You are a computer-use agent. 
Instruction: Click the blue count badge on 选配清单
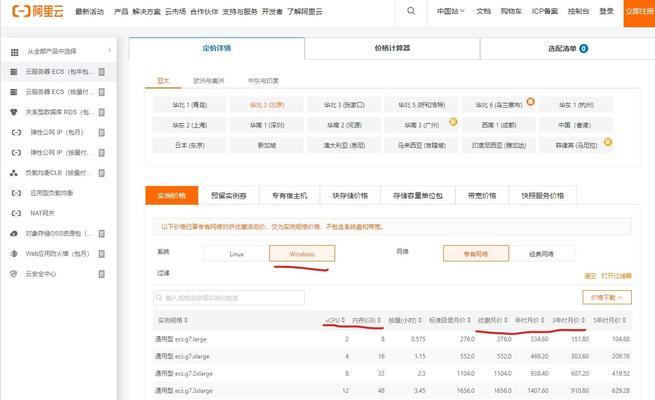click(584, 48)
